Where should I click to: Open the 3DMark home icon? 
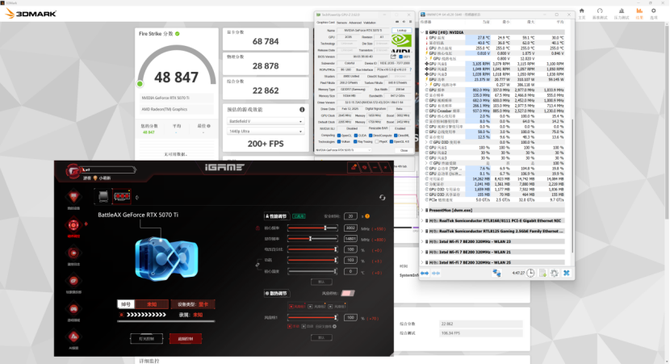pyautogui.click(x=582, y=11)
